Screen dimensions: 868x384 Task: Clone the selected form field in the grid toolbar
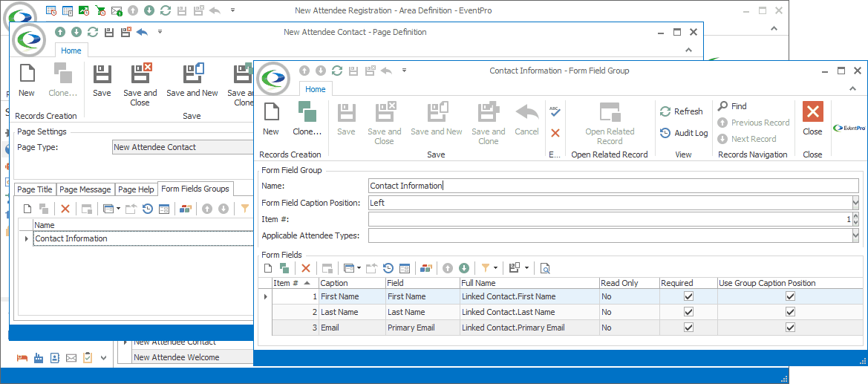pos(284,268)
